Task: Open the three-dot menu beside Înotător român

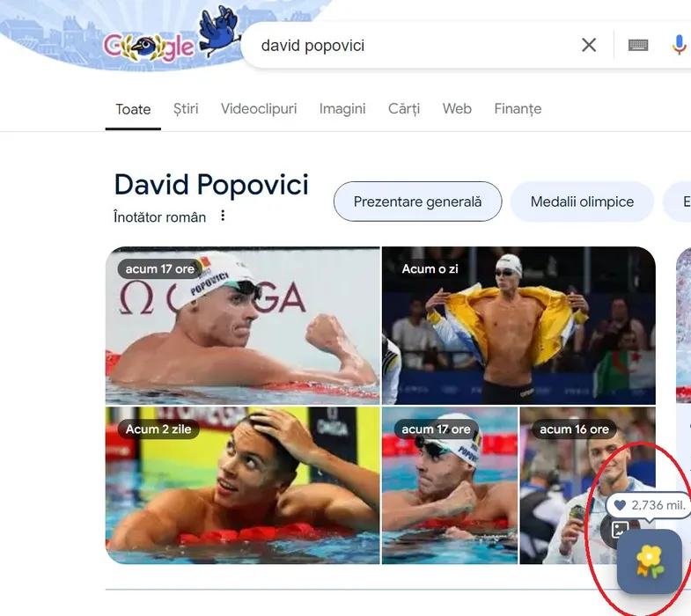Action: 223,216
